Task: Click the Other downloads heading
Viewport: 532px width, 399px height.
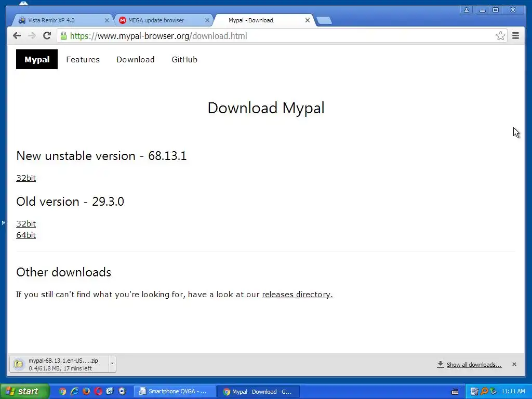Action: [x=64, y=272]
